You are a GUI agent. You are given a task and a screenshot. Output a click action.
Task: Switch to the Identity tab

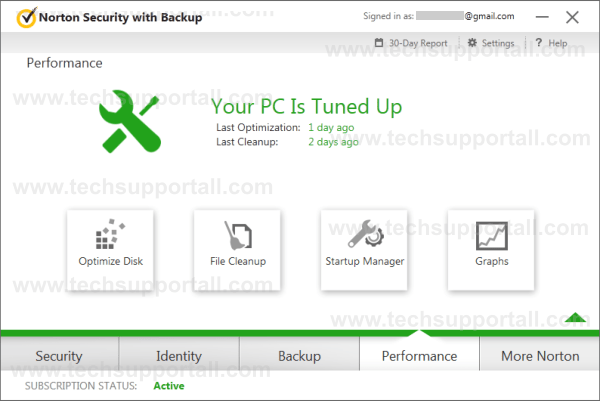pos(179,355)
